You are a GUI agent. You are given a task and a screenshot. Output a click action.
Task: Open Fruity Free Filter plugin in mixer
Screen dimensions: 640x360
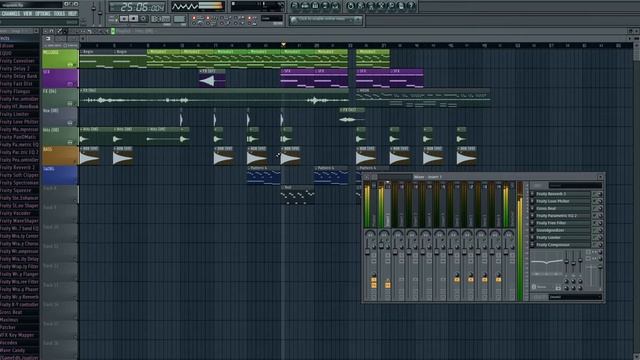point(562,223)
